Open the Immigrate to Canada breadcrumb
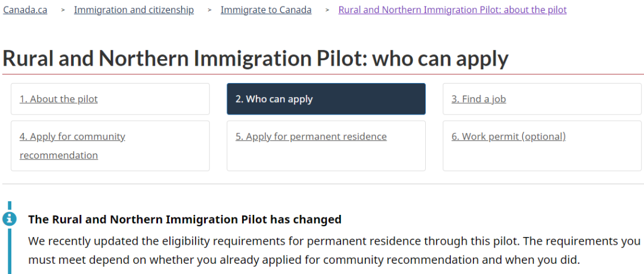Viewport: 644px width, 274px height. tap(266, 10)
